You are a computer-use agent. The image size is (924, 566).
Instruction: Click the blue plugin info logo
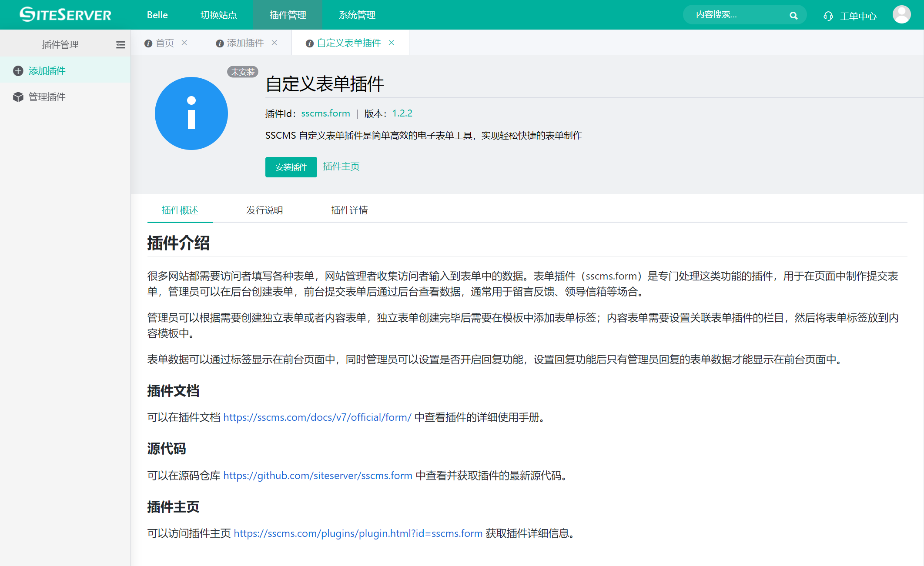[191, 113]
